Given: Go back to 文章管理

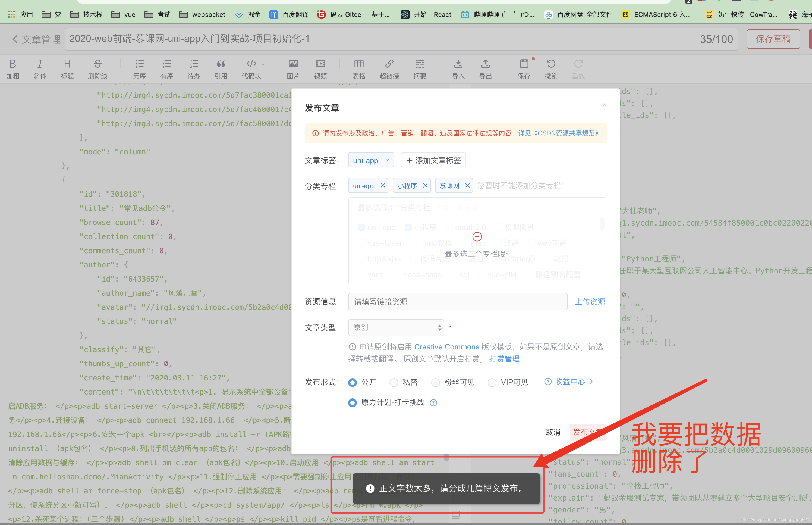Looking at the screenshot, I should pos(36,39).
